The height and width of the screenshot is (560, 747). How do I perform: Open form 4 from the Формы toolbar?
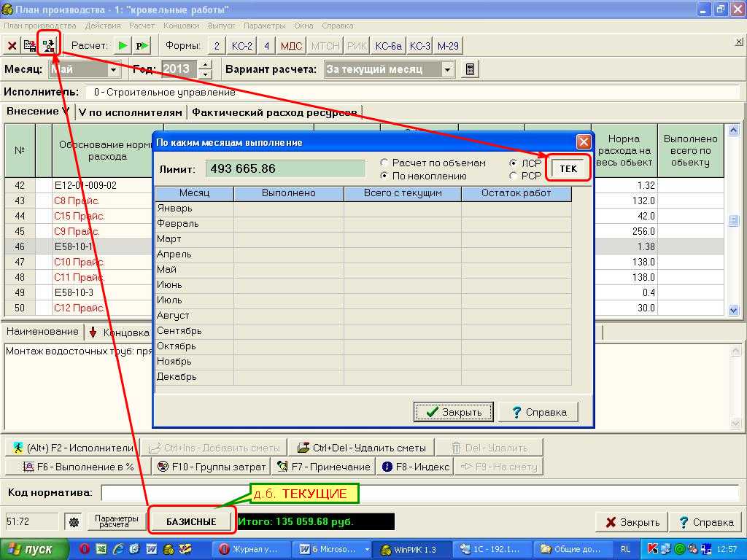266,46
